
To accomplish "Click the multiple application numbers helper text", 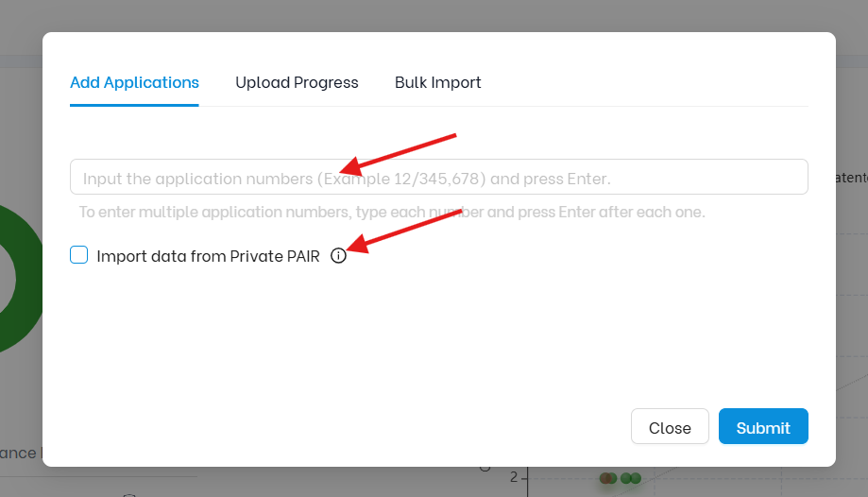I will pos(392,213).
